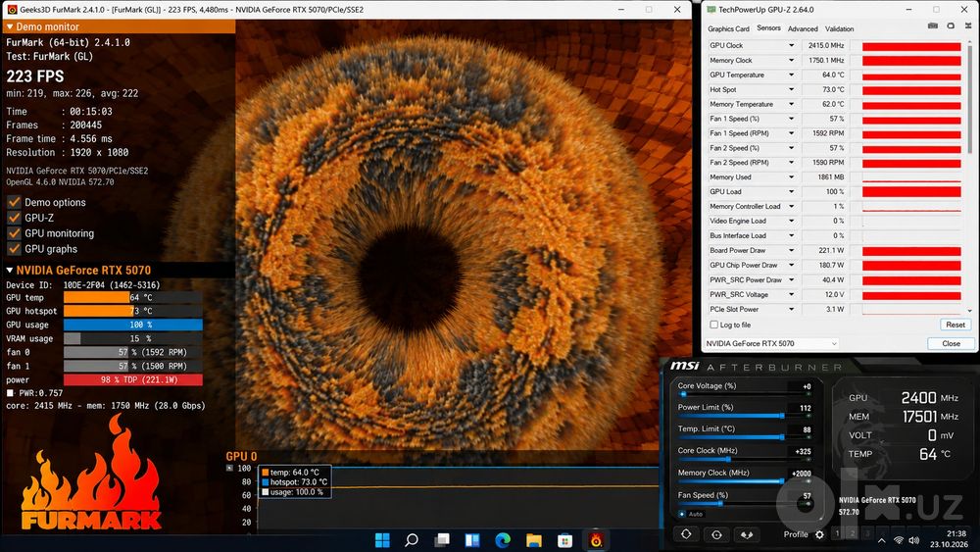Switch to the Validation tab
Image resolution: width=980 pixels, height=552 pixels.
tap(840, 28)
